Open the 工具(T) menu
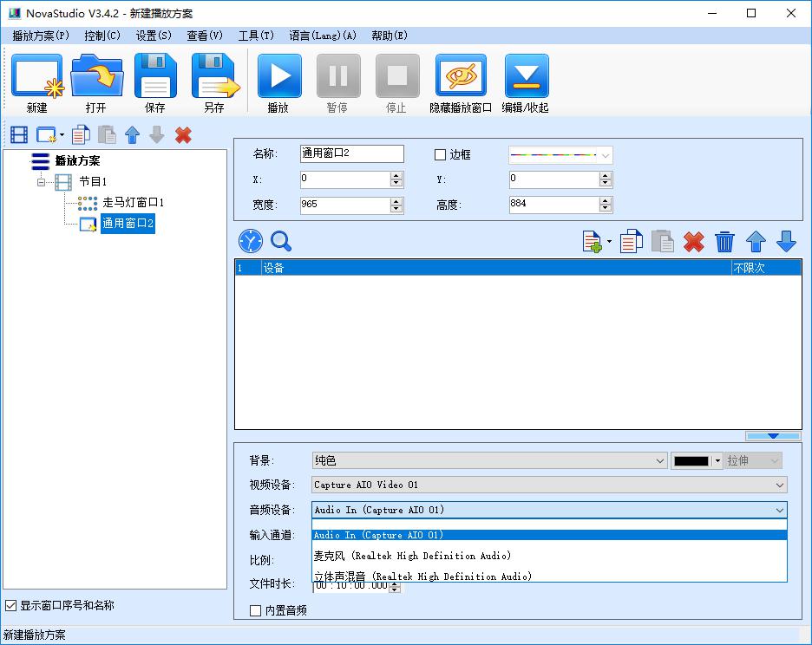 coord(256,36)
